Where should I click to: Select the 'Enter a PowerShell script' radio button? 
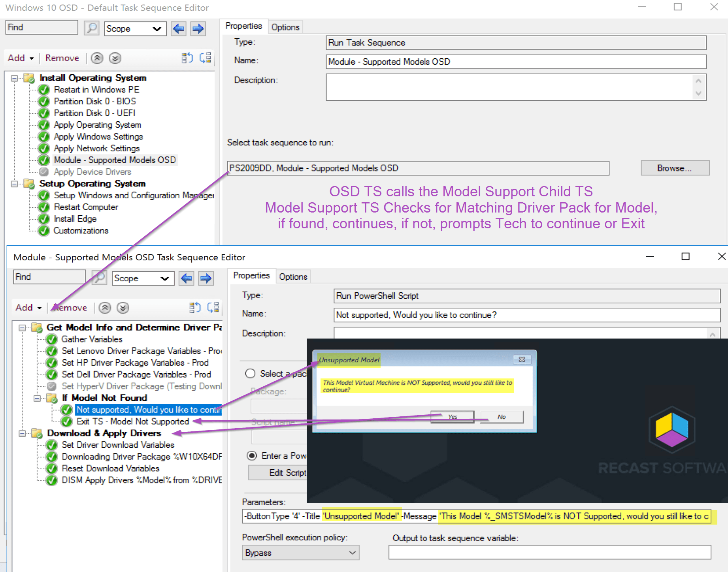click(x=252, y=456)
